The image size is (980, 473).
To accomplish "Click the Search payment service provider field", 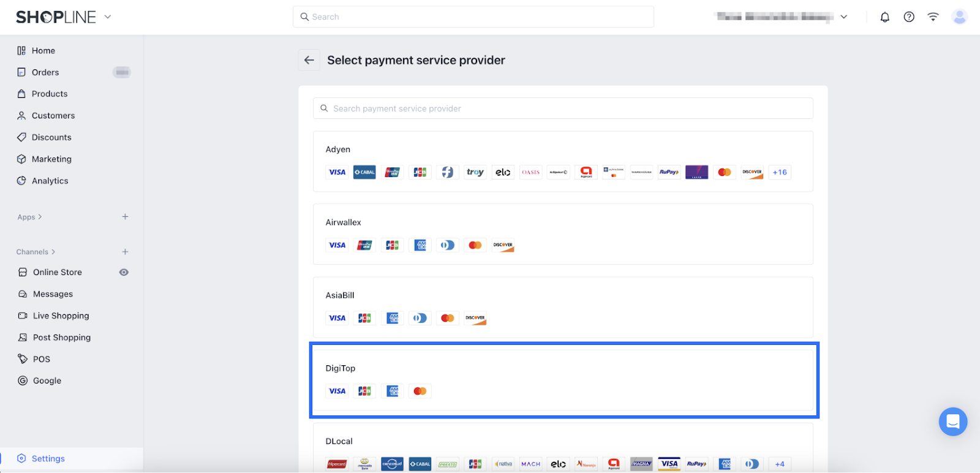I will tap(563, 108).
